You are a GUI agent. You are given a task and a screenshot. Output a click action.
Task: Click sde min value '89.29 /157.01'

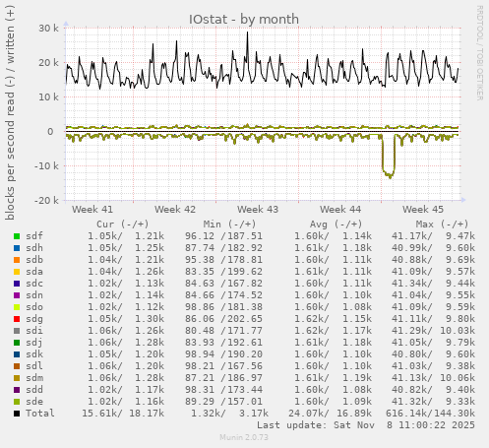(x=223, y=402)
